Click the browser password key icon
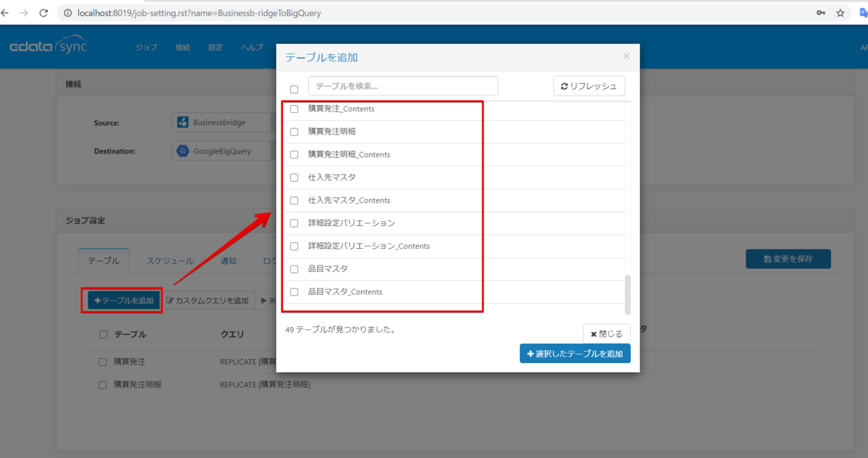Viewport: 868px width, 458px height. click(x=821, y=12)
